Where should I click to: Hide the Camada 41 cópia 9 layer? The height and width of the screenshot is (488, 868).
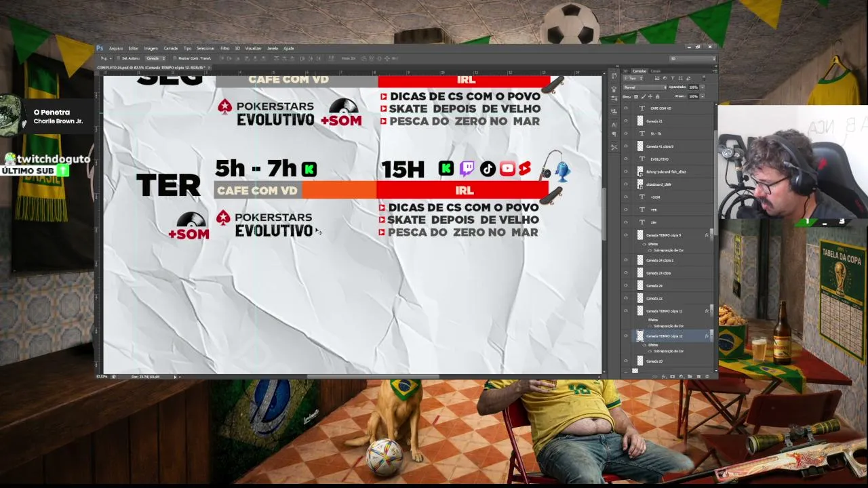pos(626,146)
